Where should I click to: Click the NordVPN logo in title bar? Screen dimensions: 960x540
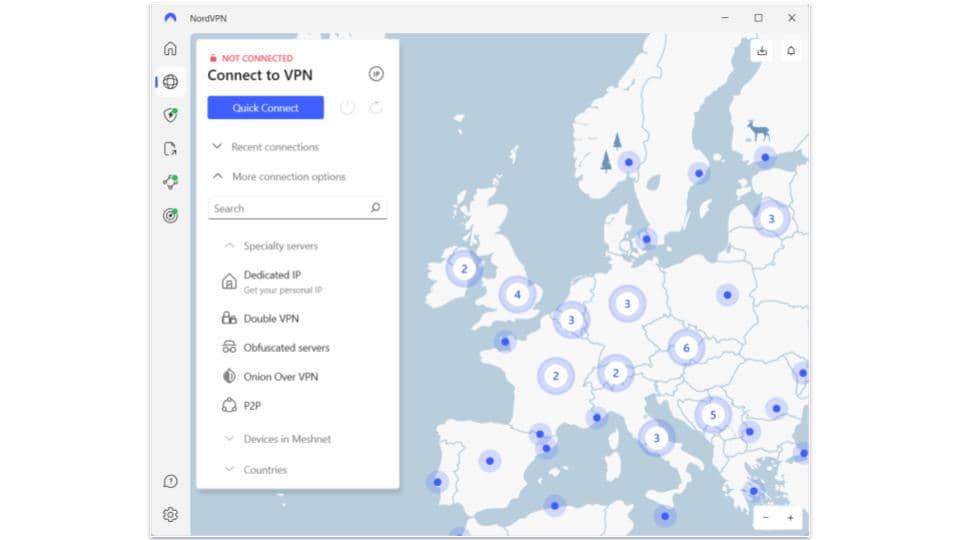coord(170,18)
